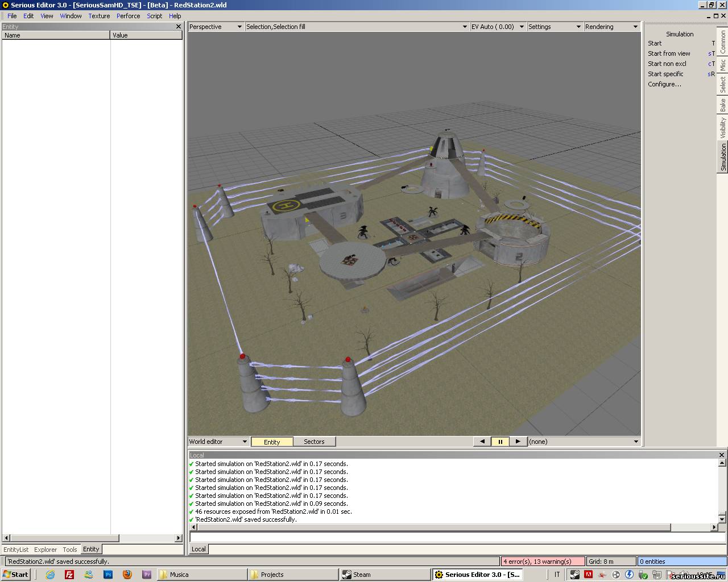Open the Script menu

[155, 16]
